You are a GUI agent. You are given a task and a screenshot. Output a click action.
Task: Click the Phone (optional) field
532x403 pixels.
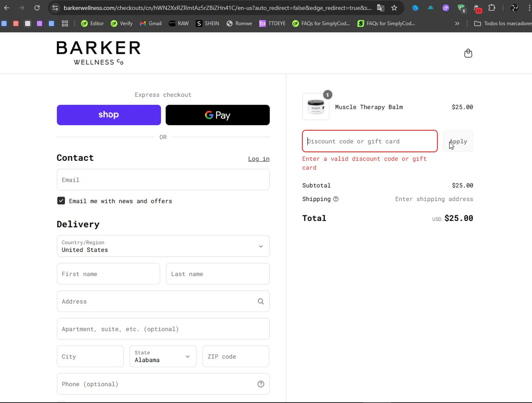(163, 384)
